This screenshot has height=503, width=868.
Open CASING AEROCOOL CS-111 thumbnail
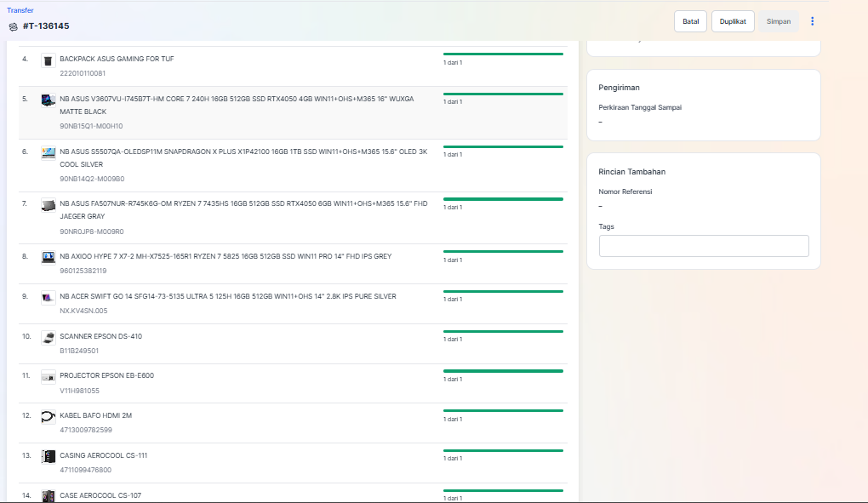[49, 456]
